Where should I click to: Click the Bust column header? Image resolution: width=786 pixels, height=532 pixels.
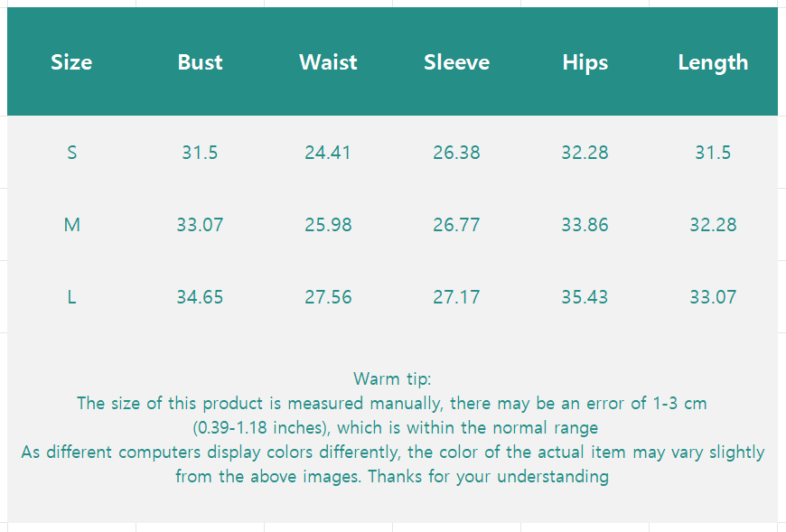[200, 62]
